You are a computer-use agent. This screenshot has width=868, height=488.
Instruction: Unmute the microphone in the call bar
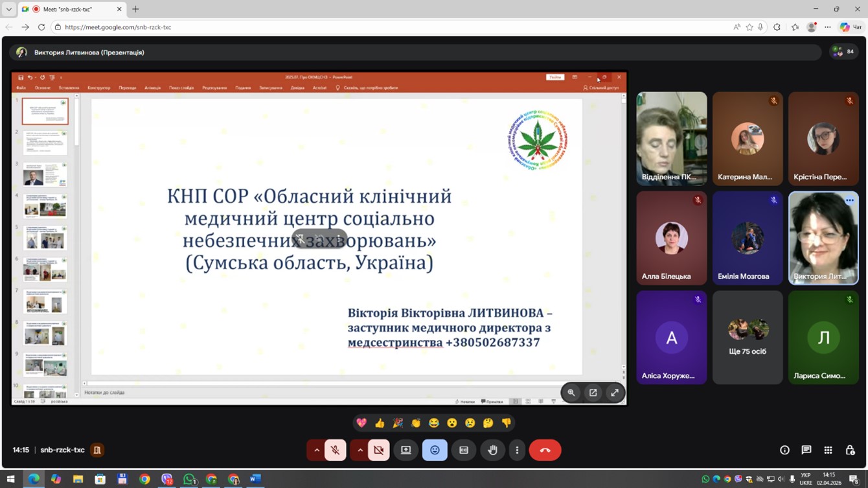click(x=335, y=450)
